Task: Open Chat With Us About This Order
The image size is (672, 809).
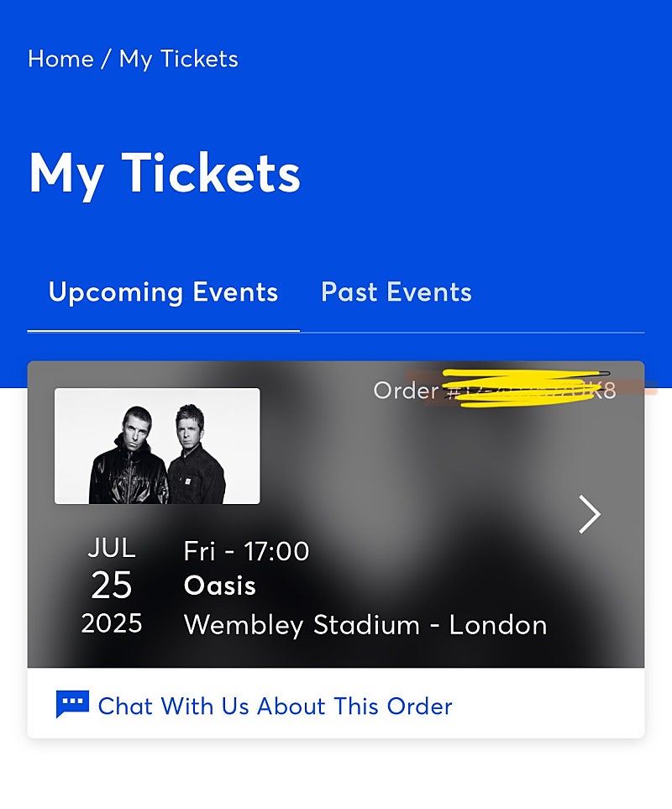Action: 275,706
